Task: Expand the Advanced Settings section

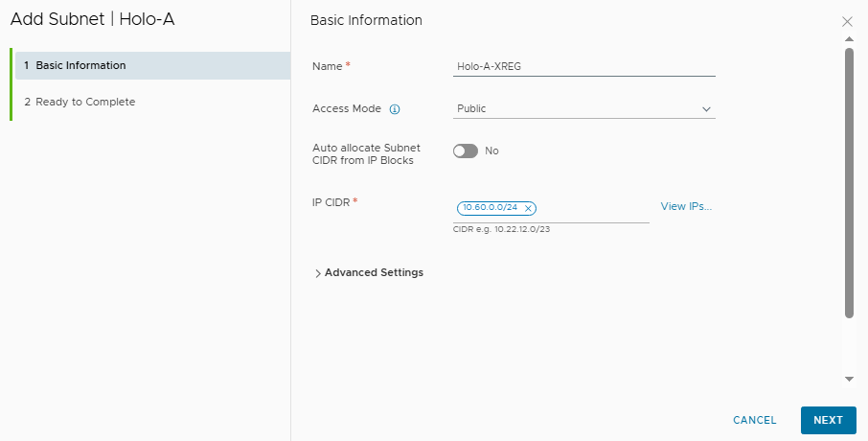Action: 374,273
